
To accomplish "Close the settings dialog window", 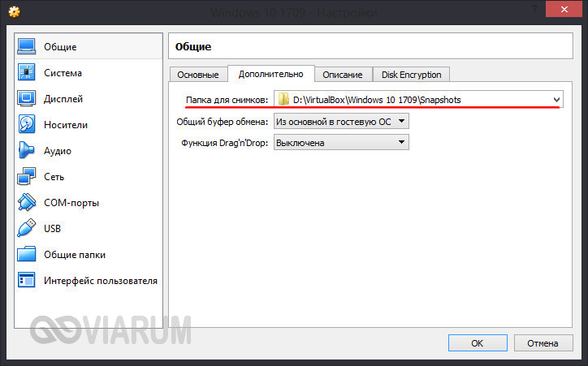I will (x=564, y=10).
